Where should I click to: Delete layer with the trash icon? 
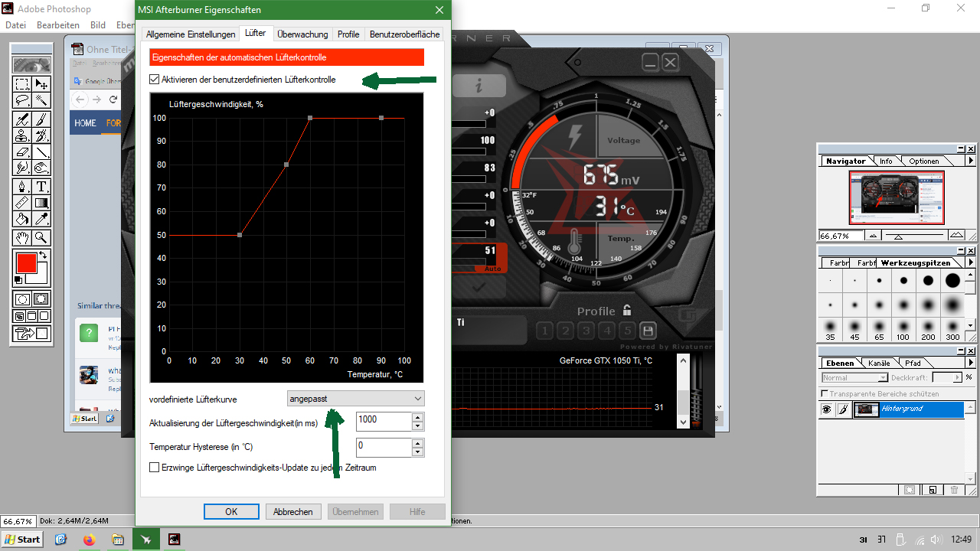pyautogui.click(x=954, y=490)
